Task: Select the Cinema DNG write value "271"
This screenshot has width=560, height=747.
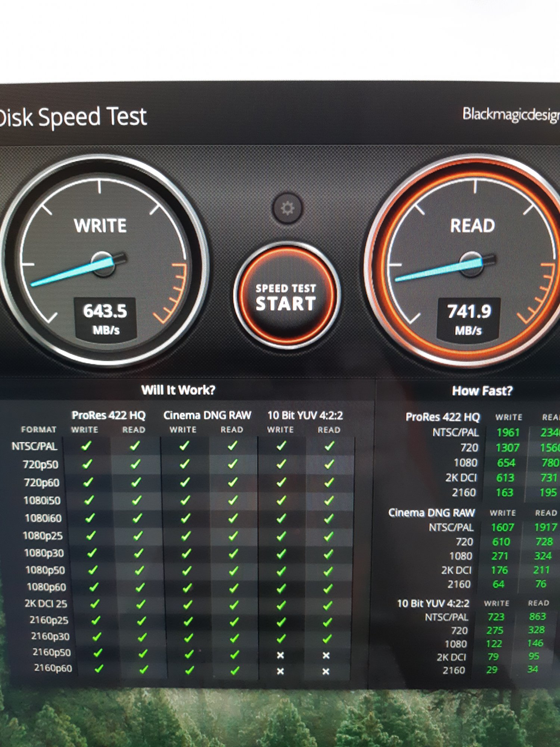Action: tap(500, 556)
